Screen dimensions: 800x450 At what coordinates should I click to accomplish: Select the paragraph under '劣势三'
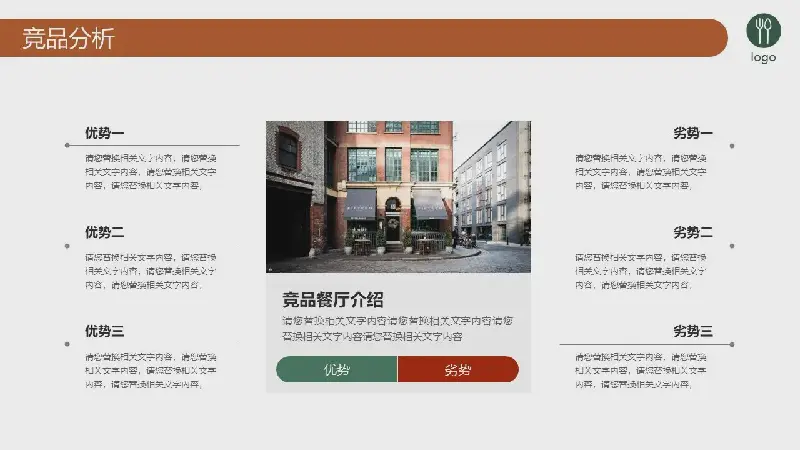click(x=641, y=370)
